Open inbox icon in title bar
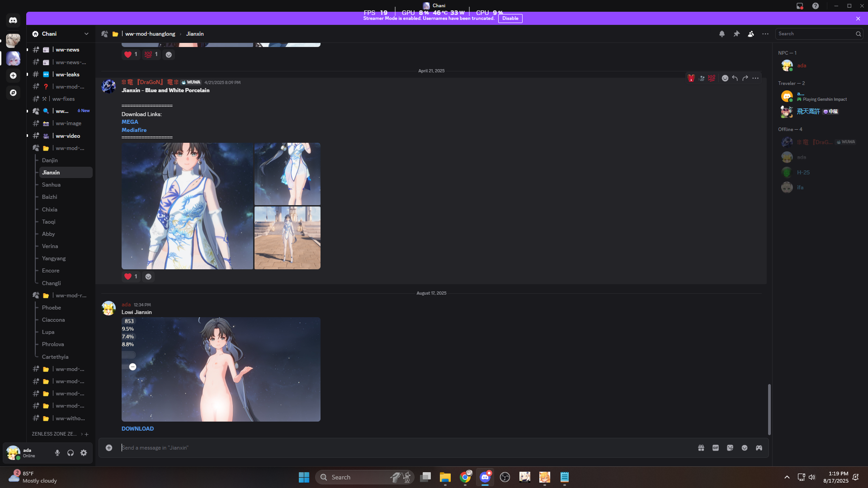The height and width of the screenshot is (488, 868). [800, 6]
